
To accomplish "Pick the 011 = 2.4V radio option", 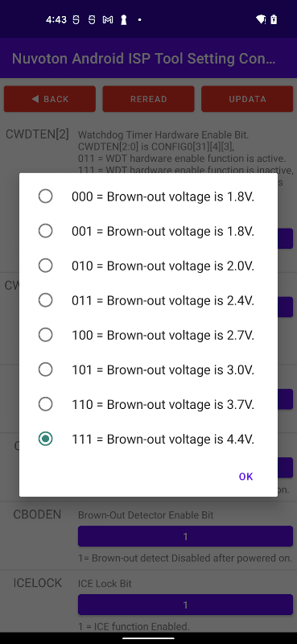I will tap(148, 300).
